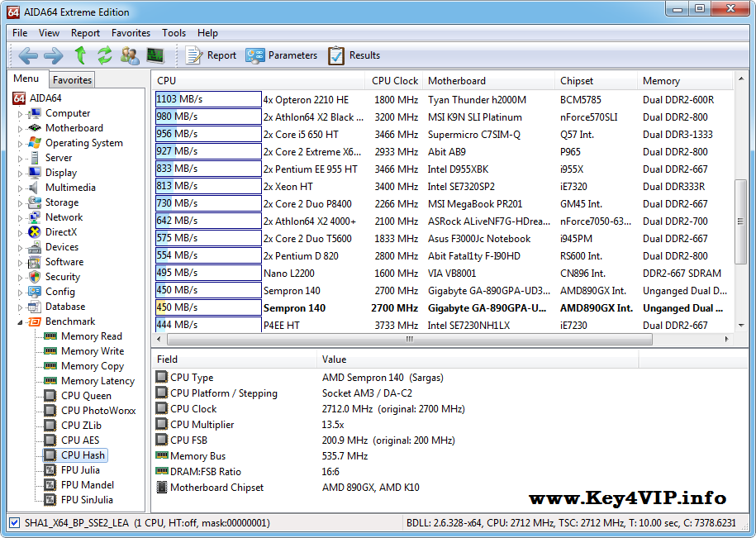Select the Software tree icon
The height and width of the screenshot is (538, 756).
(x=34, y=262)
